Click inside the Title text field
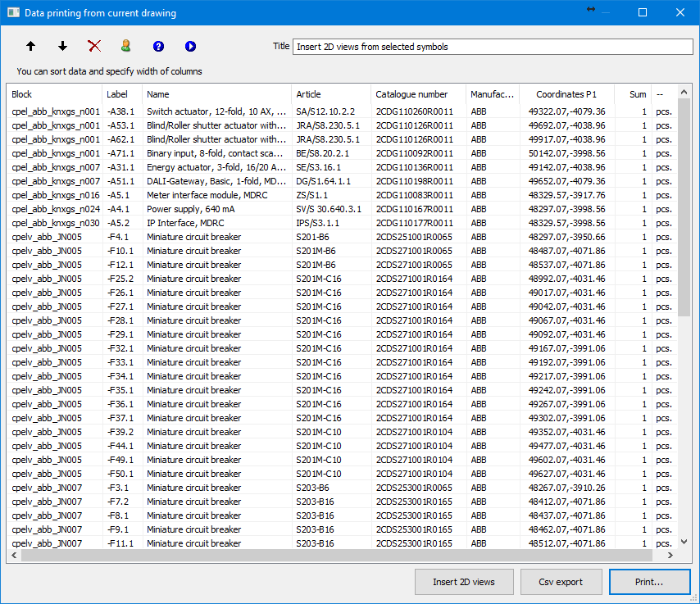Image resolution: width=700 pixels, height=604 pixels. (492, 47)
